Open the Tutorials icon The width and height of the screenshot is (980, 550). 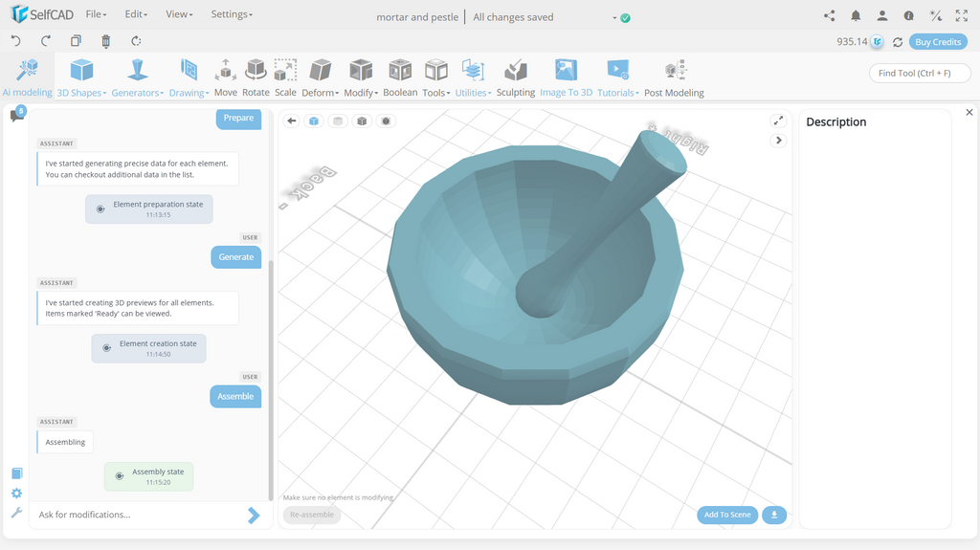click(618, 70)
